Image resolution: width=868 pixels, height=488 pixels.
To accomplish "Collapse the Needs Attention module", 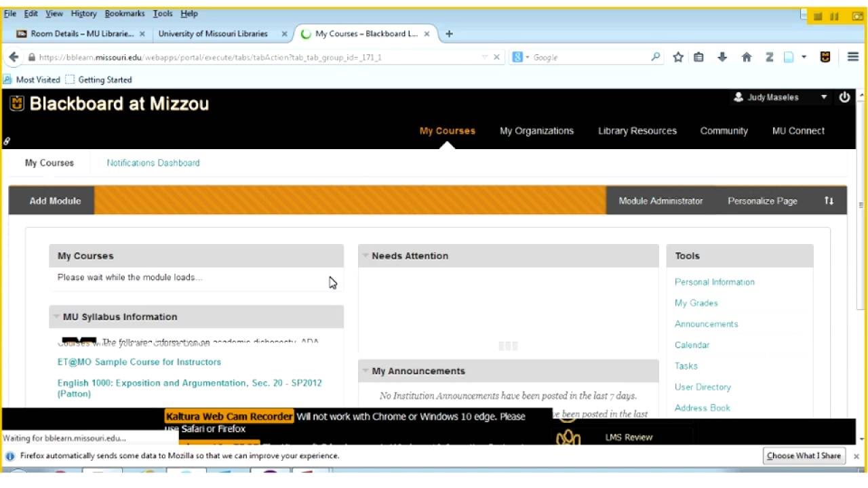I will click(x=366, y=256).
